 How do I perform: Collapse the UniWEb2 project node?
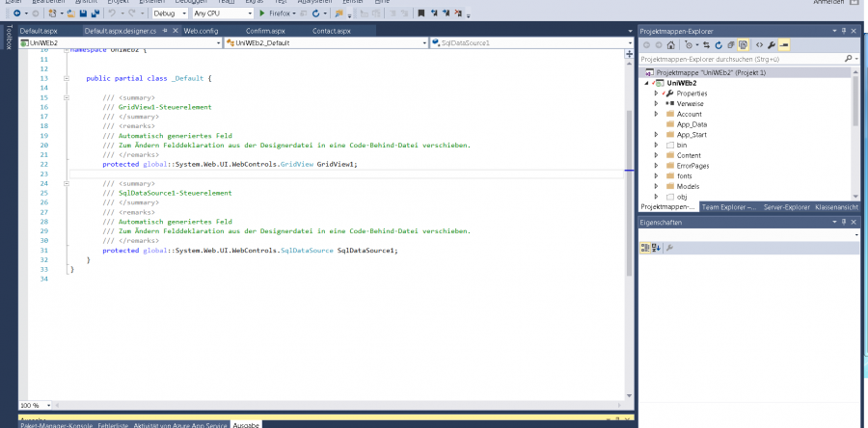pos(645,83)
